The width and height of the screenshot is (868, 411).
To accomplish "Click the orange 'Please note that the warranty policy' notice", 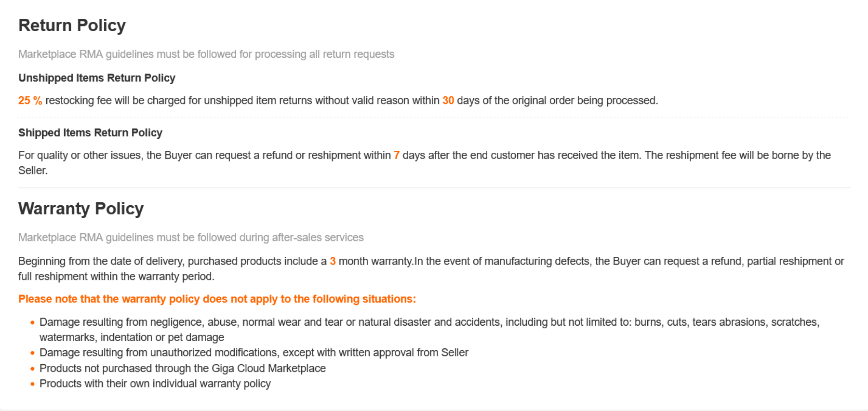I will (217, 299).
